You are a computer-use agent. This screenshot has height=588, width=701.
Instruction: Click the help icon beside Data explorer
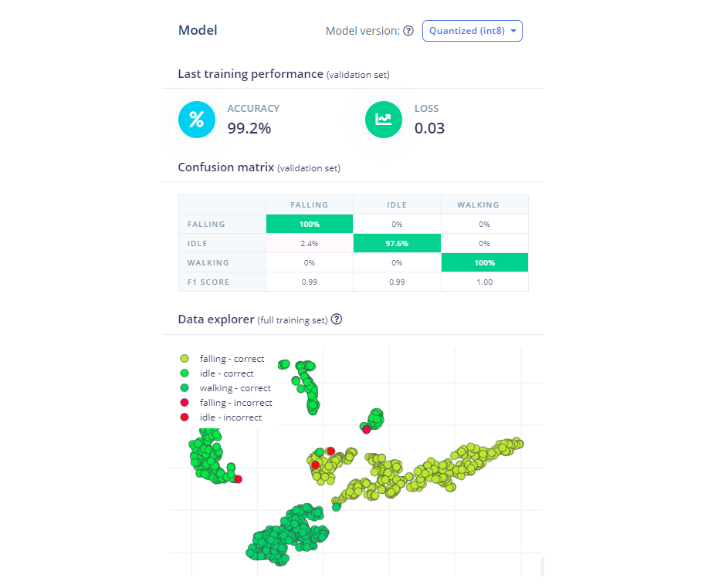pos(337,319)
